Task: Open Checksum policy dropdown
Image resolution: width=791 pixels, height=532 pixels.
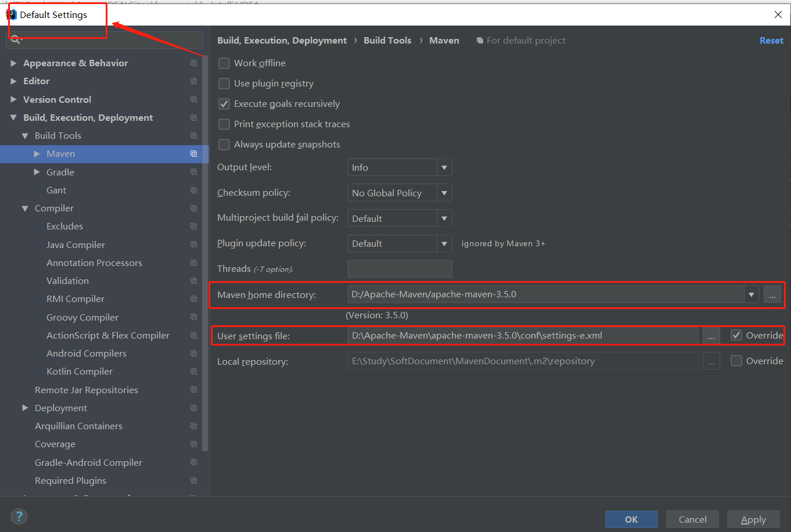Action: [x=400, y=193]
